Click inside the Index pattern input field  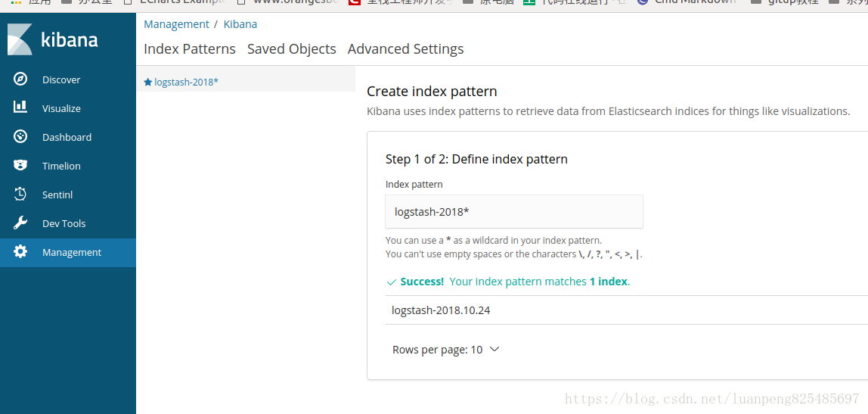click(514, 211)
